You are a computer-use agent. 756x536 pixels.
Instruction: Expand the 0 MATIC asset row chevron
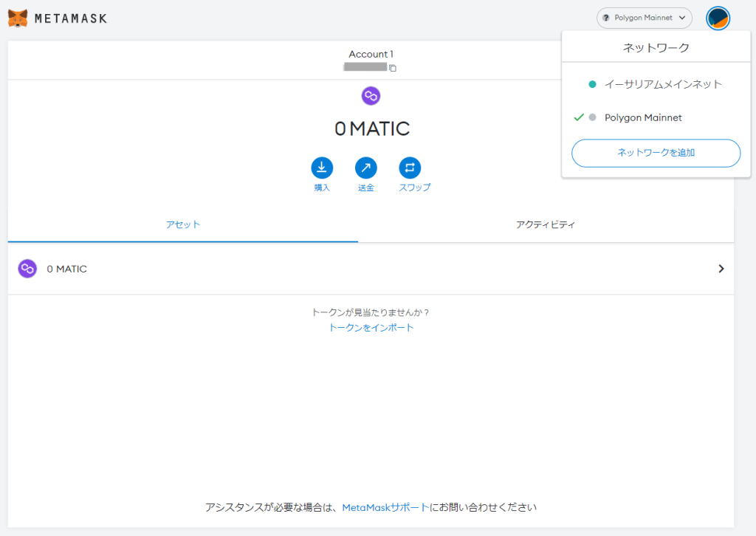click(x=721, y=269)
